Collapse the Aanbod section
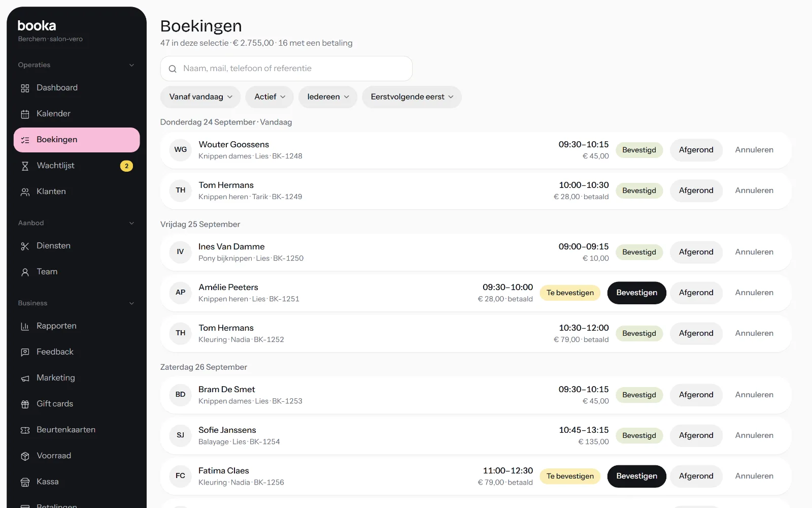 pos(131,223)
